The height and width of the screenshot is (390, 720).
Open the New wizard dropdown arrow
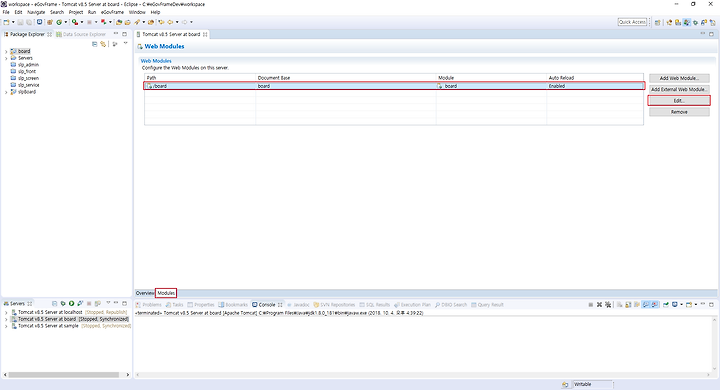point(13,22)
